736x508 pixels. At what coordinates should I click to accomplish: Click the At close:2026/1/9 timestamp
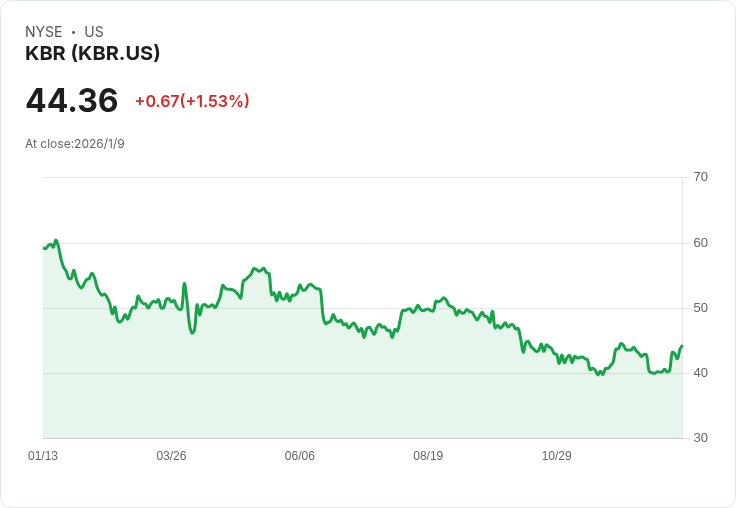[x=75, y=144]
